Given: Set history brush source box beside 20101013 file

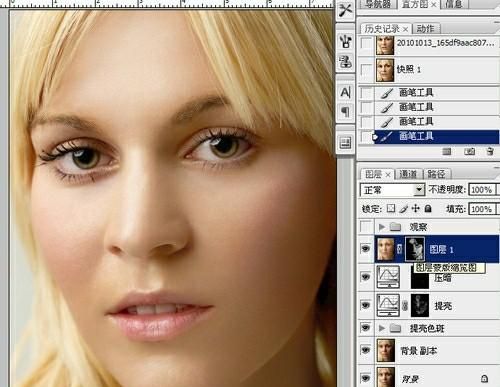Looking at the screenshot, I should 367,43.
